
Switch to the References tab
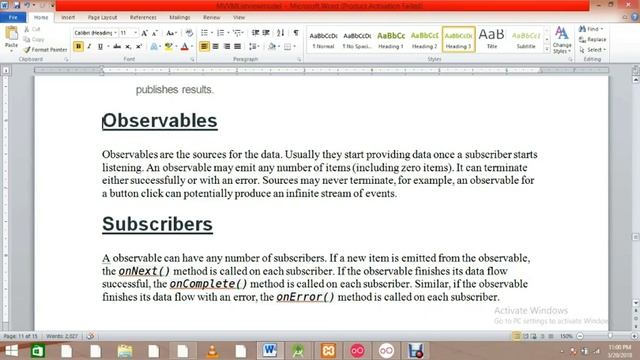coord(143,17)
